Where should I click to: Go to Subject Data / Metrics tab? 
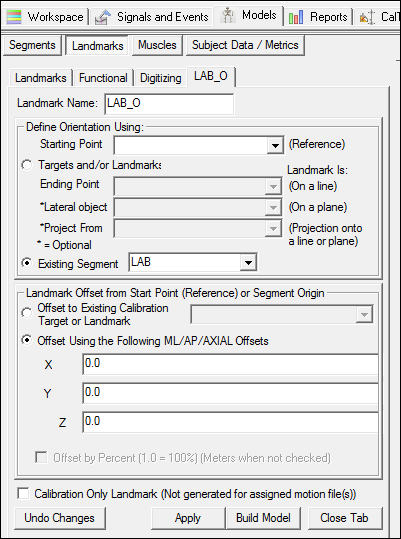pos(245,45)
